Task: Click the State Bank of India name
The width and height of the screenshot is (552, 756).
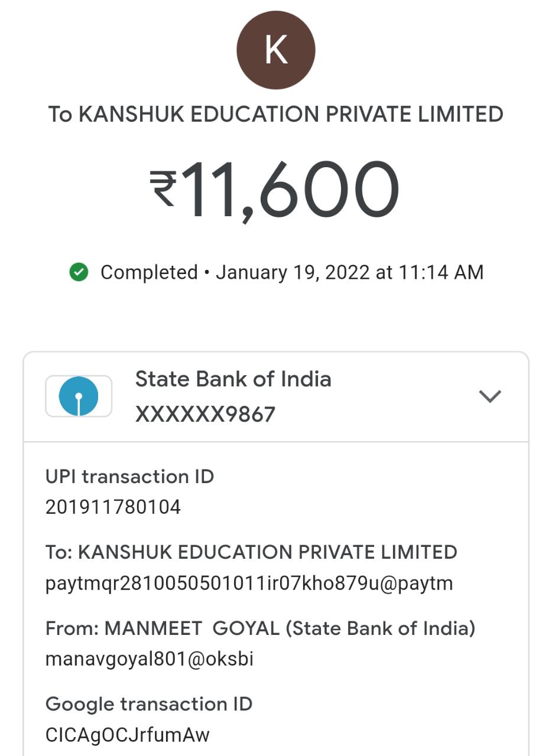Action: (x=233, y=379)
